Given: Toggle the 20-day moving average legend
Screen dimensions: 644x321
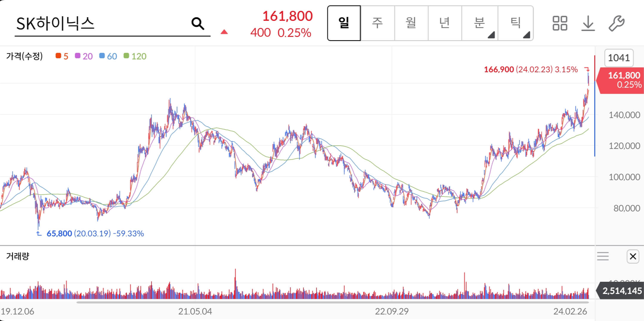Looking at the screenshot, I should [x=84, y=56].
